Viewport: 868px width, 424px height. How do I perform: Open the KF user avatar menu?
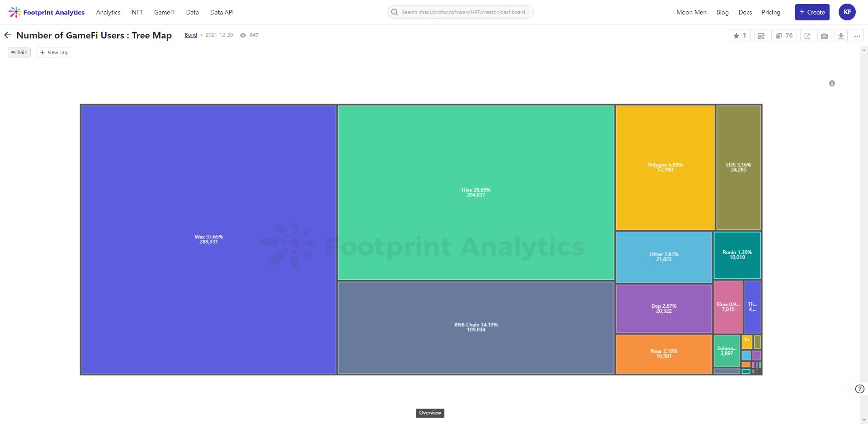pyautogui.click(x=847, y=12)
